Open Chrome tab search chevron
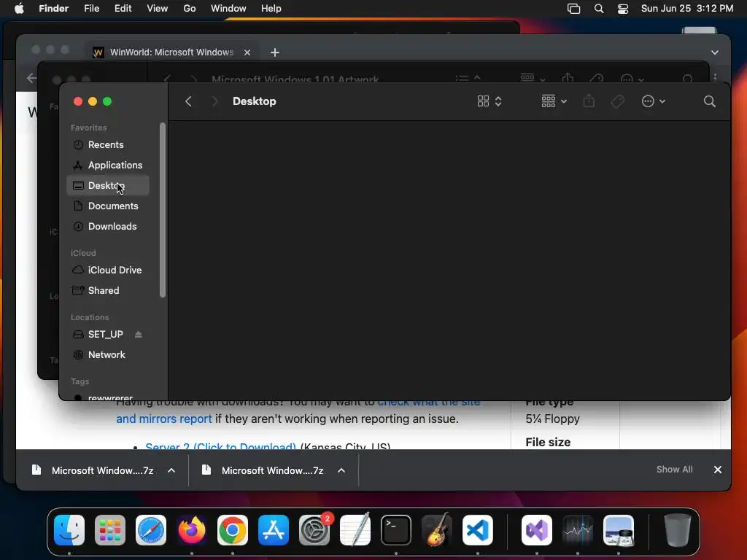 pyautogui.click(x=715, y=52)
